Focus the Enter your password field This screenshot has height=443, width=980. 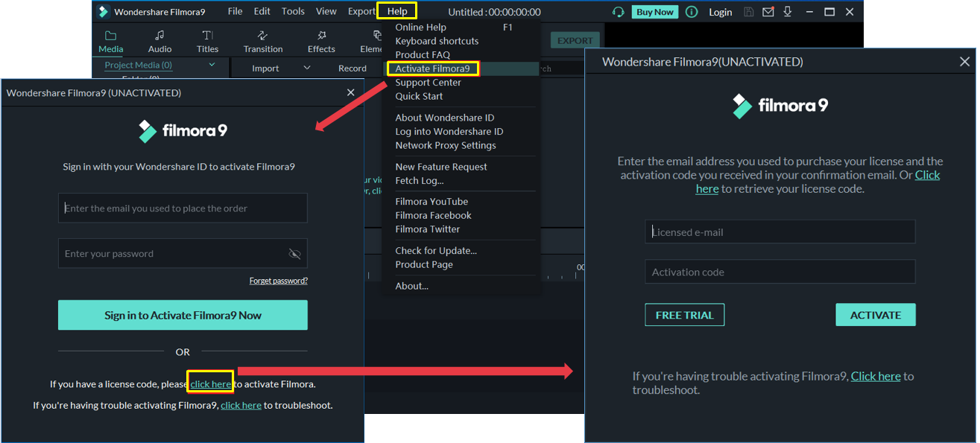(x=183, y=254)
